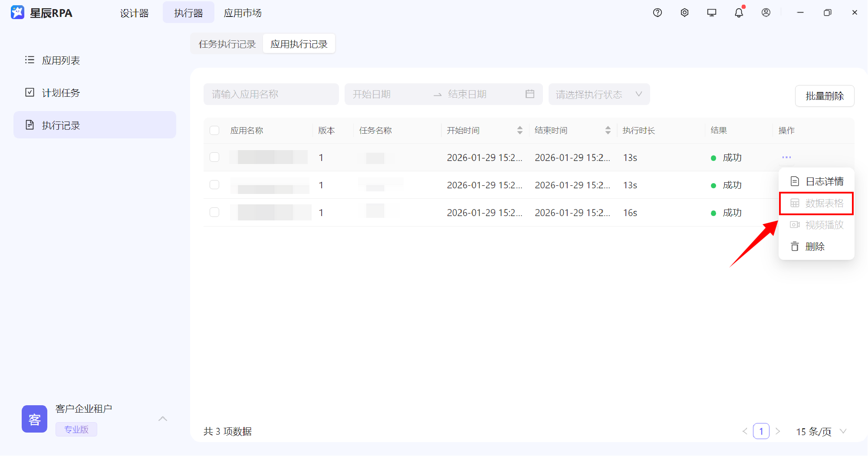
Task: Check the first row's checkbox
Action: coord(214,157)
